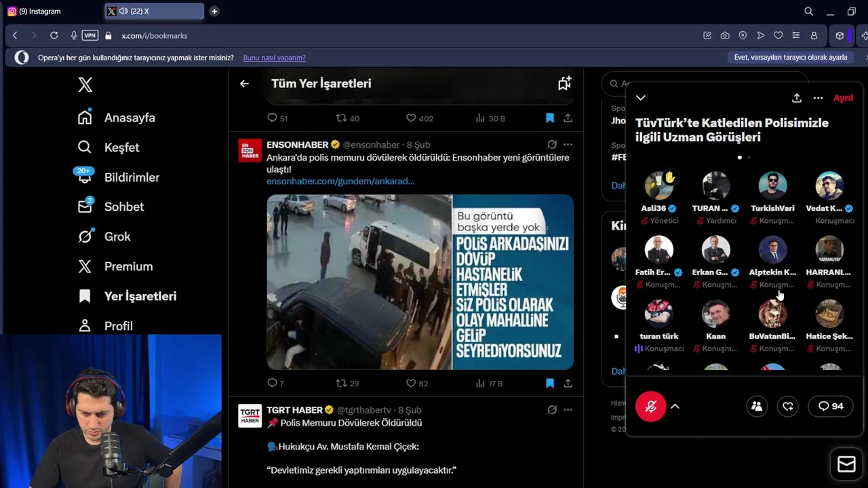Share the ENSONHABER tweet
Image resolution: width=868 pixels, height=488 pixels.
pyautogui.click(x=568, y=383)
